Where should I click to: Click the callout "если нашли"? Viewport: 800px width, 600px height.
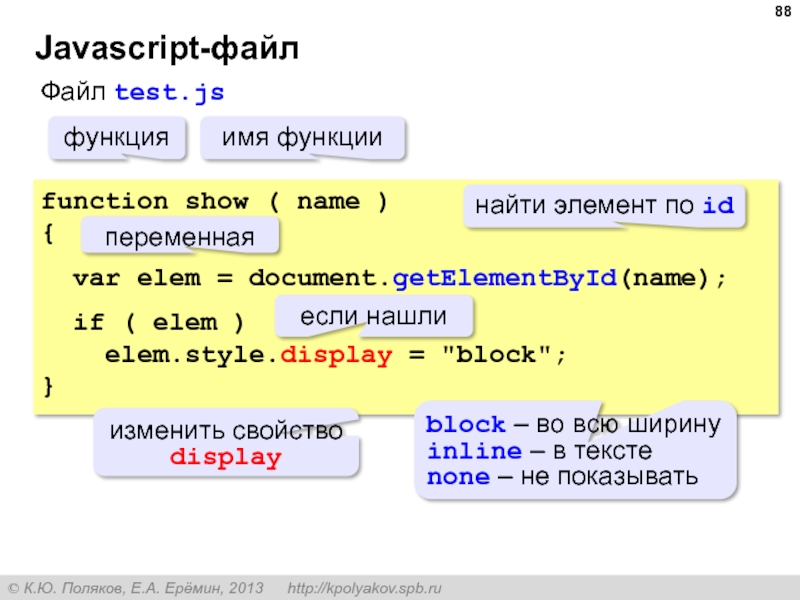tap(373, 316)
